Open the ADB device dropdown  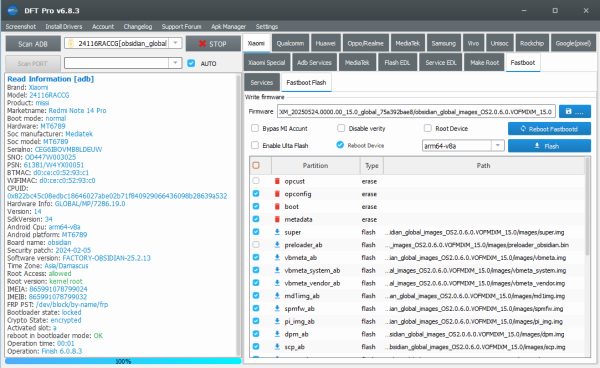point(175,43)
